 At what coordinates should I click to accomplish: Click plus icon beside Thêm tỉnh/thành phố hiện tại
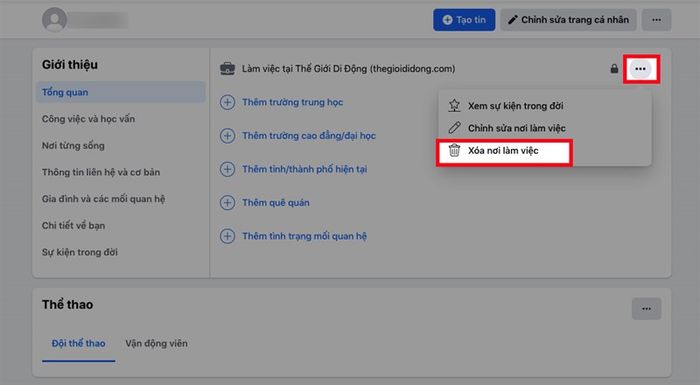click(227, 169)
